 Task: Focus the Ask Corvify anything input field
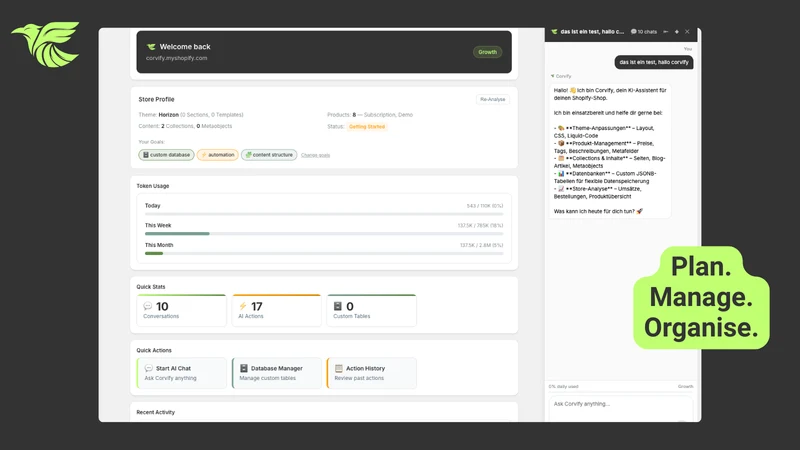(x=621, y=408)
